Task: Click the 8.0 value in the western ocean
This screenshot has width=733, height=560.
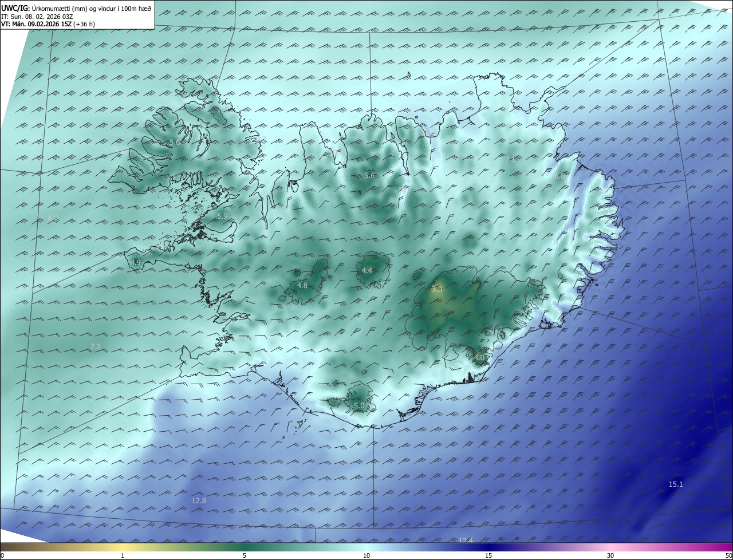Action: (x=53, y=218)
